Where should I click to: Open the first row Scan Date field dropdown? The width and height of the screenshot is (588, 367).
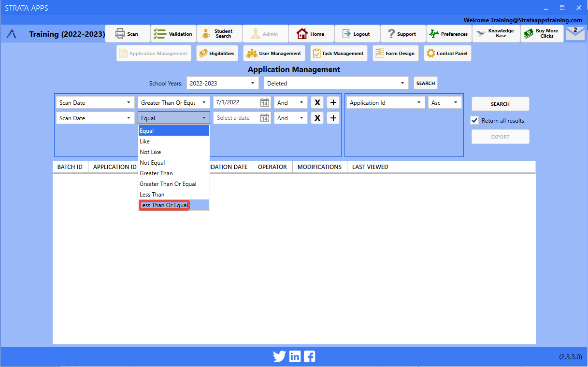point(95,102)
